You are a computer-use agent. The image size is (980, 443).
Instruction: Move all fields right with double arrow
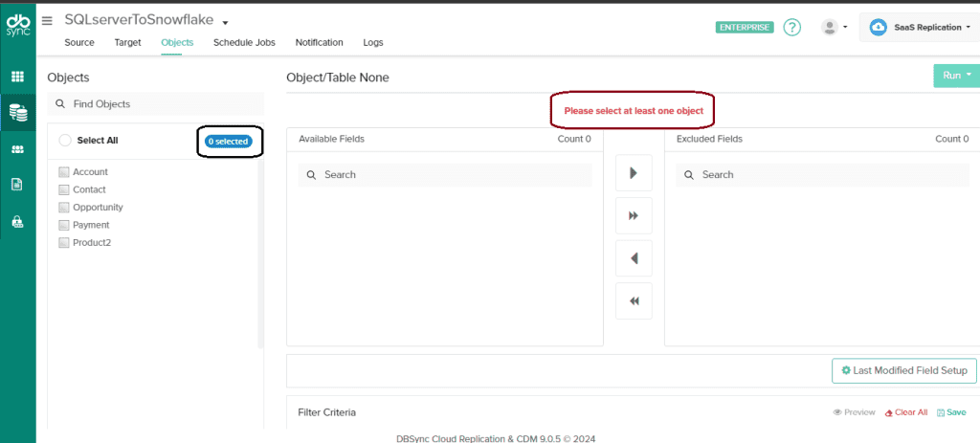pos(634,216)
